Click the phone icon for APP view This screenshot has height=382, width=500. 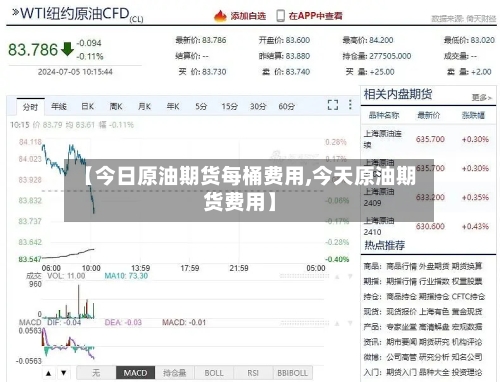[x=281, y=16]
